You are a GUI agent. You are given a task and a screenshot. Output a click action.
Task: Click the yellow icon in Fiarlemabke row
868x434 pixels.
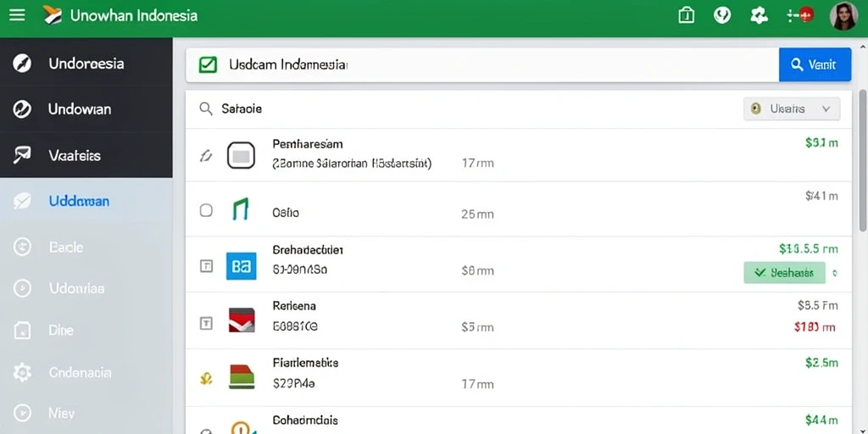(206, 379)
